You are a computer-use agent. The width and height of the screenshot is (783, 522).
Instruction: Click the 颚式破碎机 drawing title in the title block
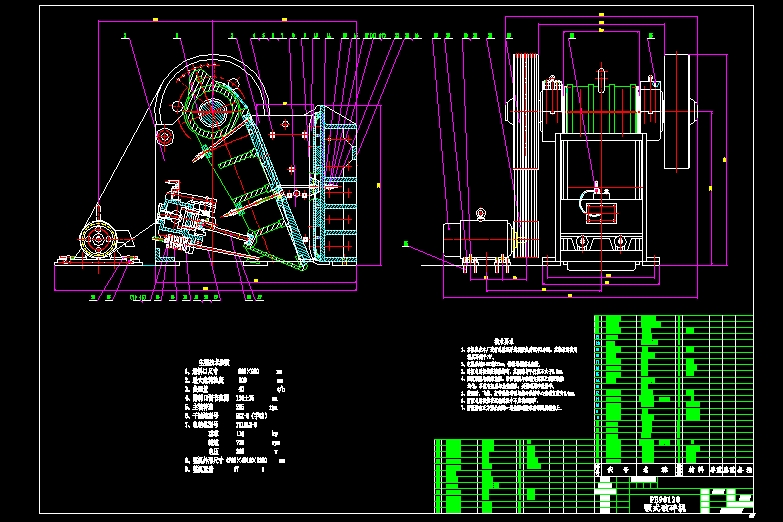click(665, 508)
